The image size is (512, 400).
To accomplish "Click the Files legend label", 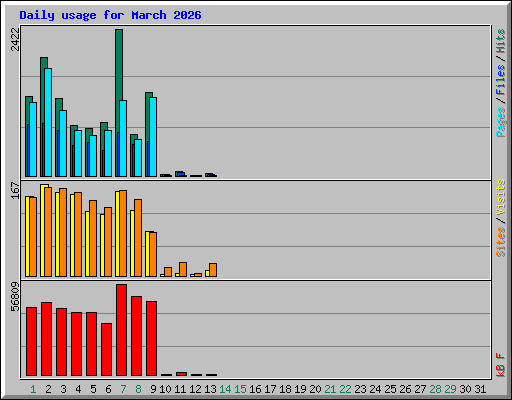I will point(500,80).
